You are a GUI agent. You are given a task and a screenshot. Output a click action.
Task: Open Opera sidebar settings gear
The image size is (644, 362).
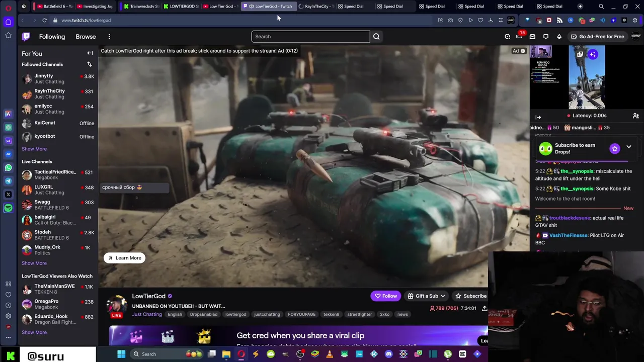[x=8, y=316]
